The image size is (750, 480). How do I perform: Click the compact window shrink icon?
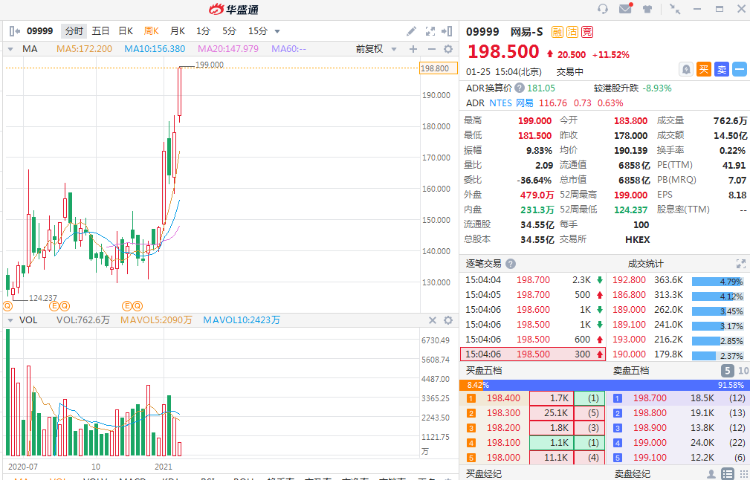point(675,9)
